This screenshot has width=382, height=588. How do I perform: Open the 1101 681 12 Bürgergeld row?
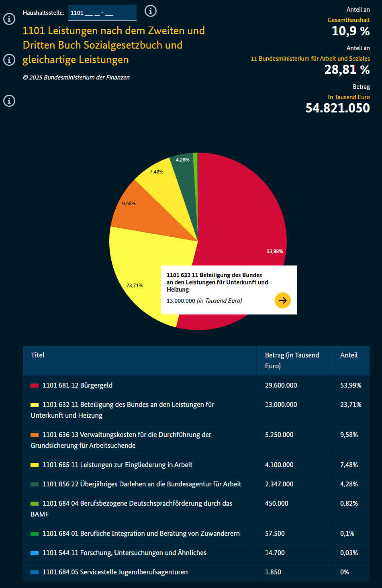pyautogui.click(x=77, y=386)
